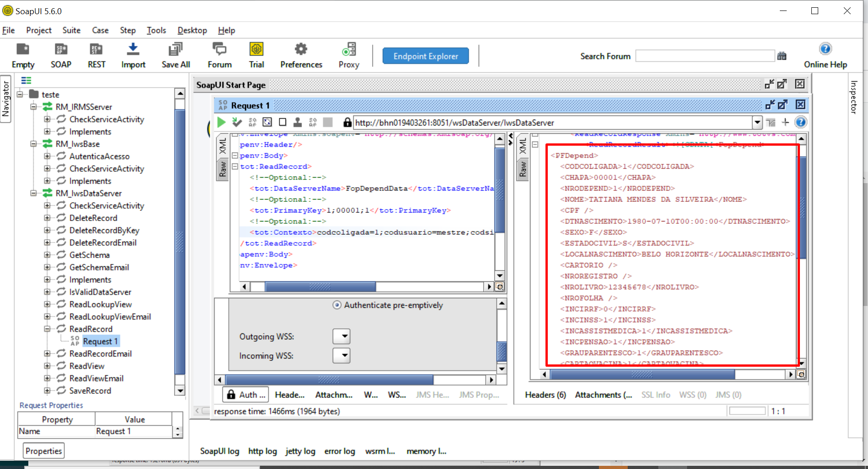Click the REST project toolbar icon
The height and width of the screenshot is (469, 868).
tap(96, 55)
